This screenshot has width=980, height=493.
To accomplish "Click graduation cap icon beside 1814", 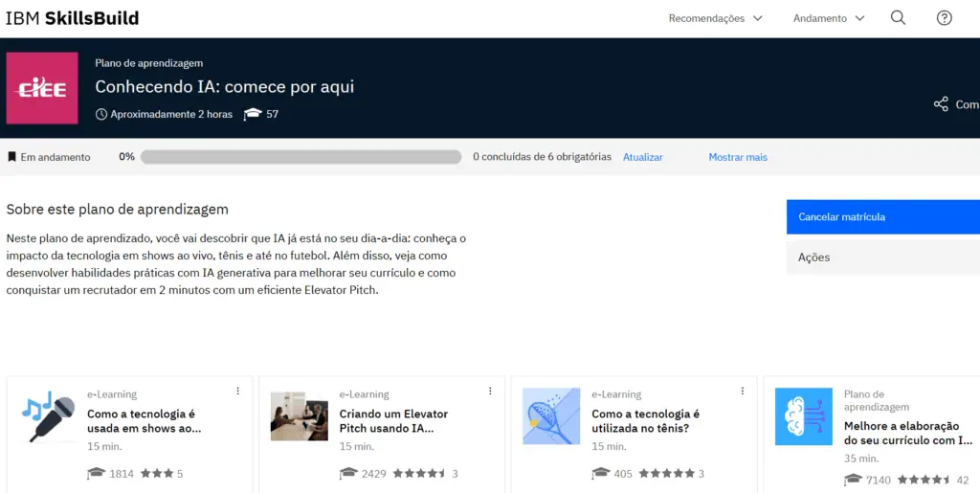I will point(97,474).
